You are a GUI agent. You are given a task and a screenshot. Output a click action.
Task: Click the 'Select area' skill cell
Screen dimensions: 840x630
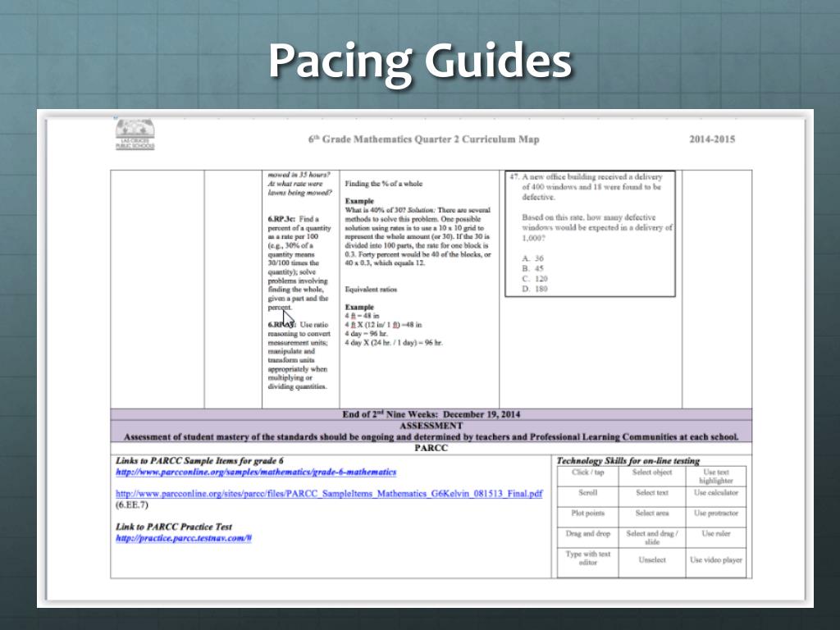pos(652,517)
